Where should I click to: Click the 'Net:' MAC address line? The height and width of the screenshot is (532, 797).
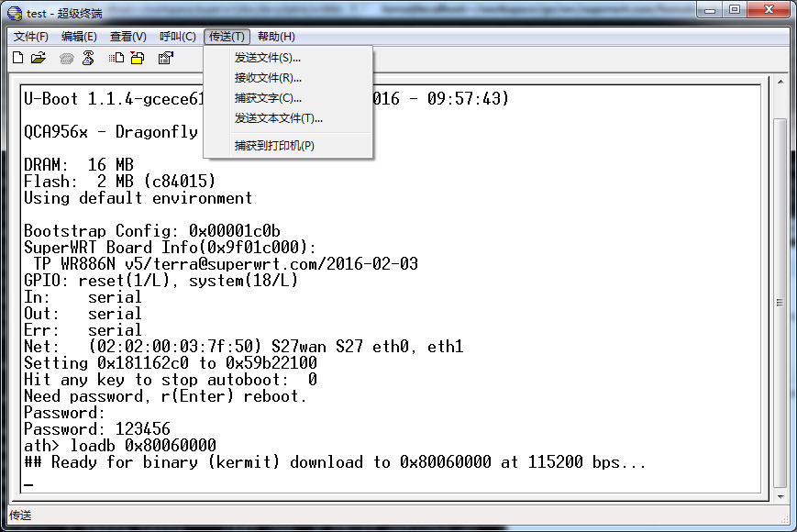[244, 347]
